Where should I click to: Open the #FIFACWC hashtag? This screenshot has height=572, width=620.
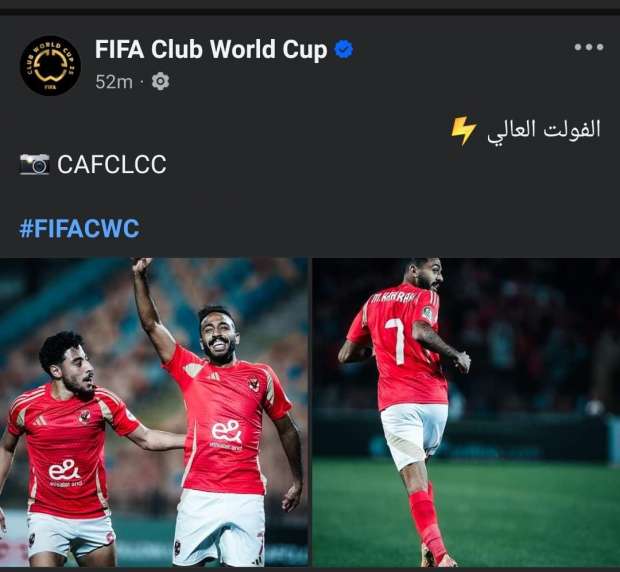click(79, 228)
